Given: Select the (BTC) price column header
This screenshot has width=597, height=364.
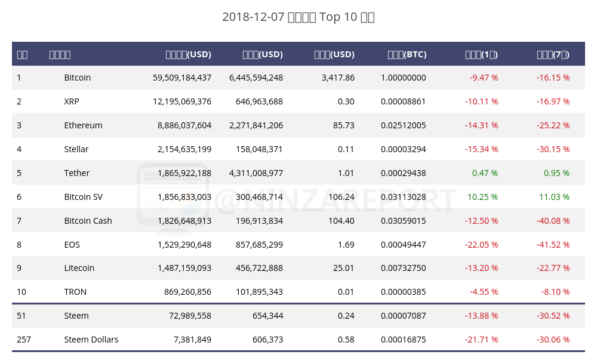Looking at the screenshot, I should coord(407,54).
